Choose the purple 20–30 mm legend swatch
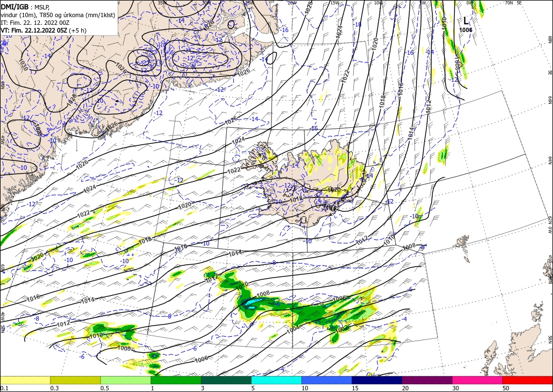The height and width of the screenshot is (392, 553). click(427, 380)
